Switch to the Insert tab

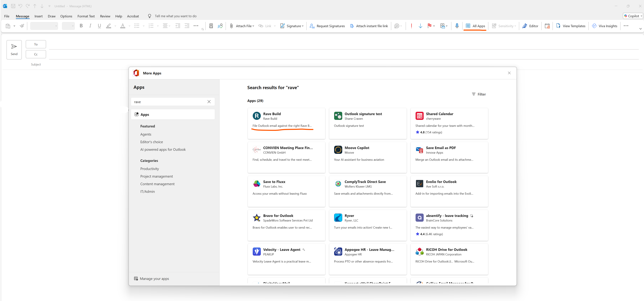38,16
